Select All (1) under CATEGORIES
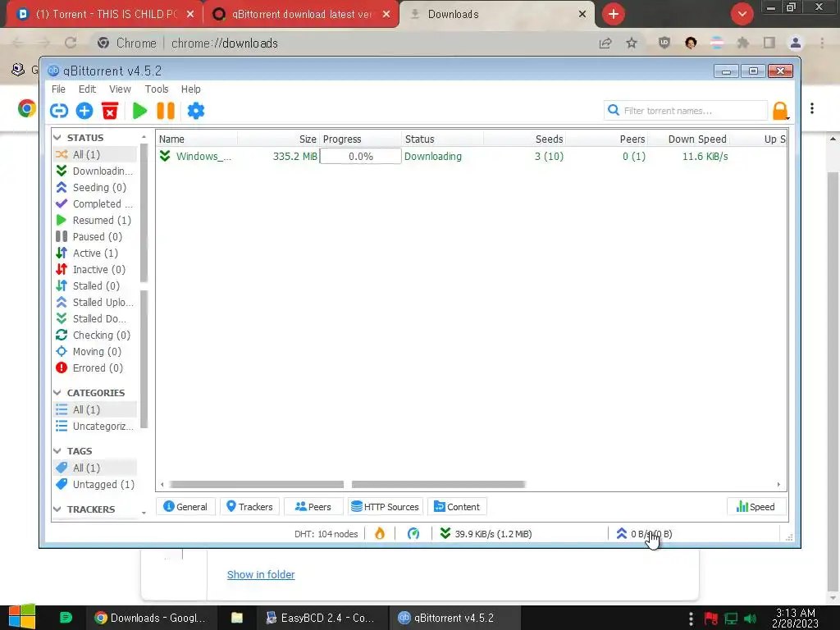Viewport: 840px width, 630px height. pos(95,410)
